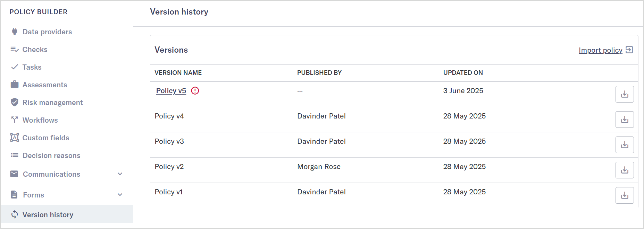
Task: Navigate to Workflows section
Action: [x=40, y=120]
